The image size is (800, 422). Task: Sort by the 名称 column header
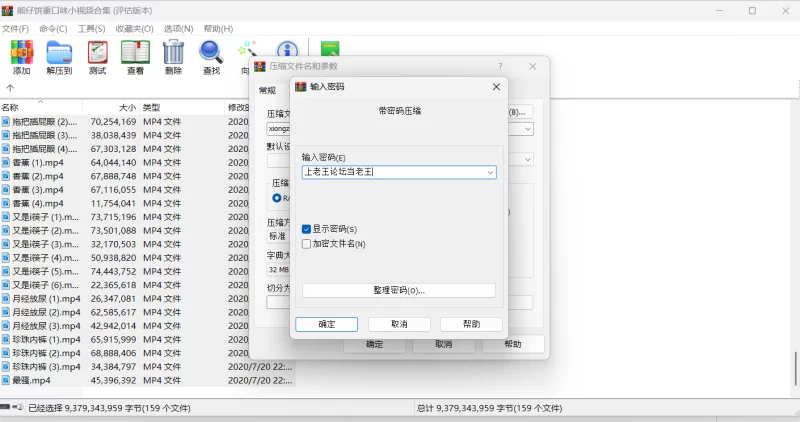[41, 108]
